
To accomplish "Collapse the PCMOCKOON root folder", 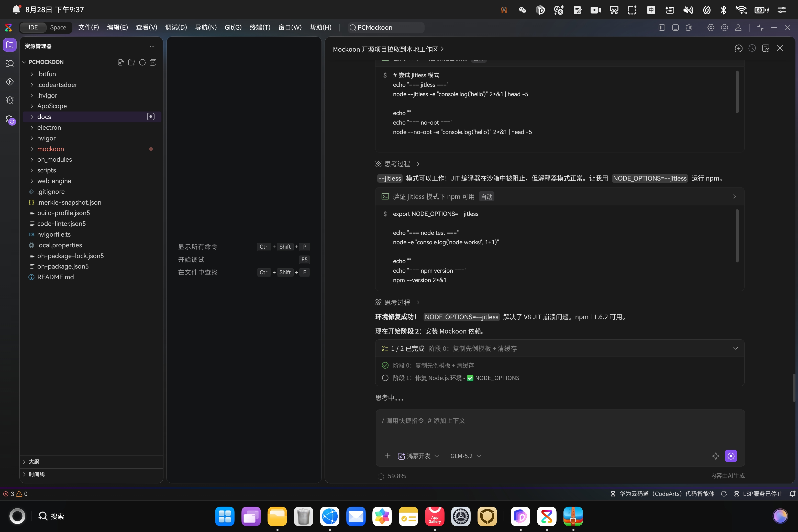I will coord(25,62).
